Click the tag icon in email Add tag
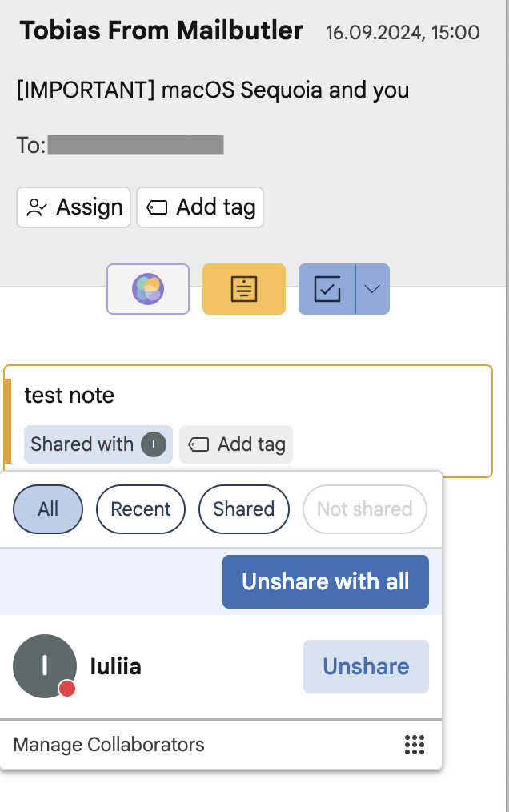 click(x=157, y=207)
